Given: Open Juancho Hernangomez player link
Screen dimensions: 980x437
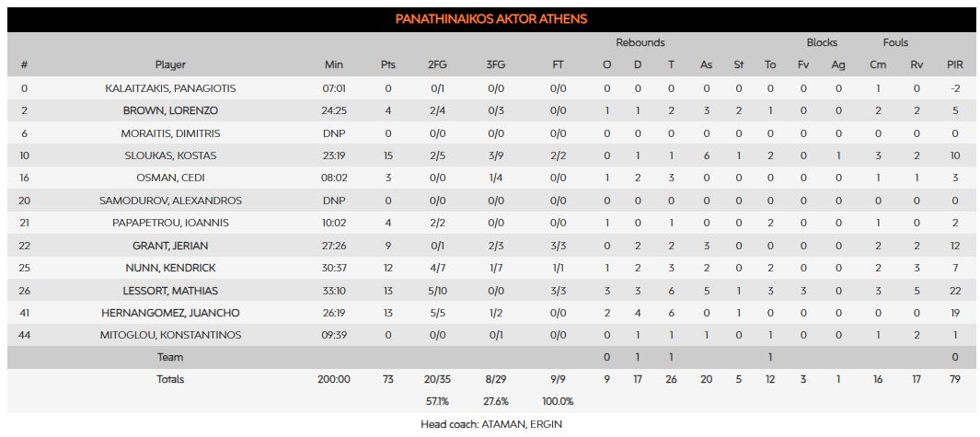Looking at the screenshot, I should 171,313.
